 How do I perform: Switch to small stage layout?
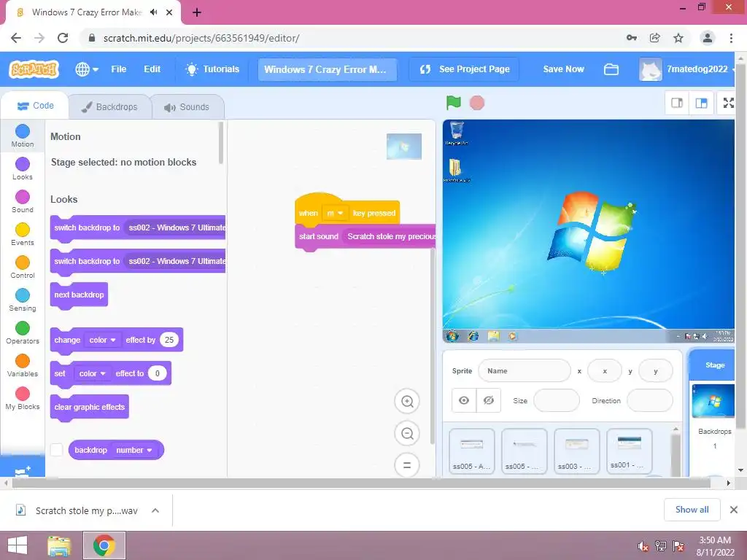[677, 103]
